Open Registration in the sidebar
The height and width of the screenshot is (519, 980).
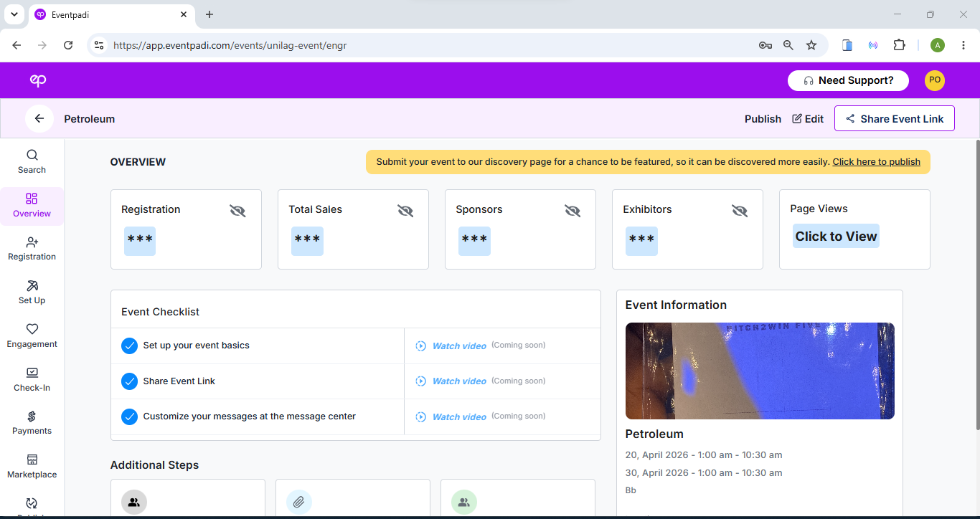(32, 249)
